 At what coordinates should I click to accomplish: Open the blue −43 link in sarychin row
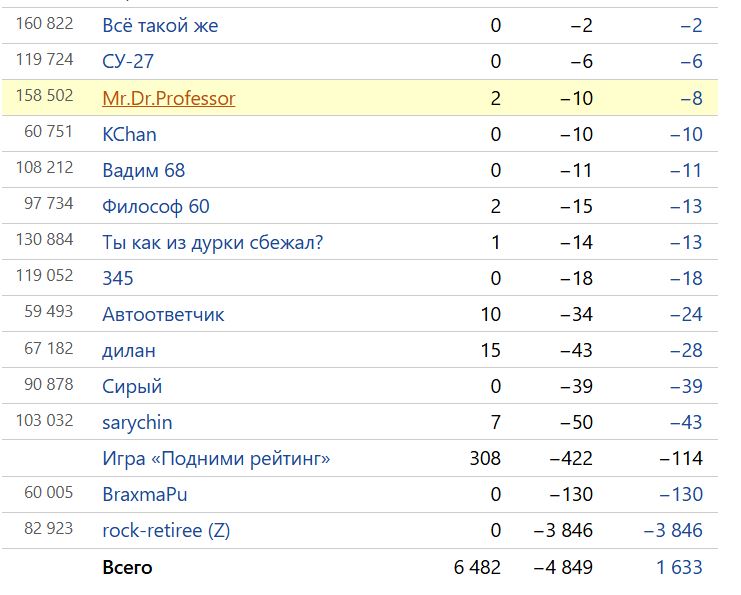pyautogui.click(x=685, y=422)
